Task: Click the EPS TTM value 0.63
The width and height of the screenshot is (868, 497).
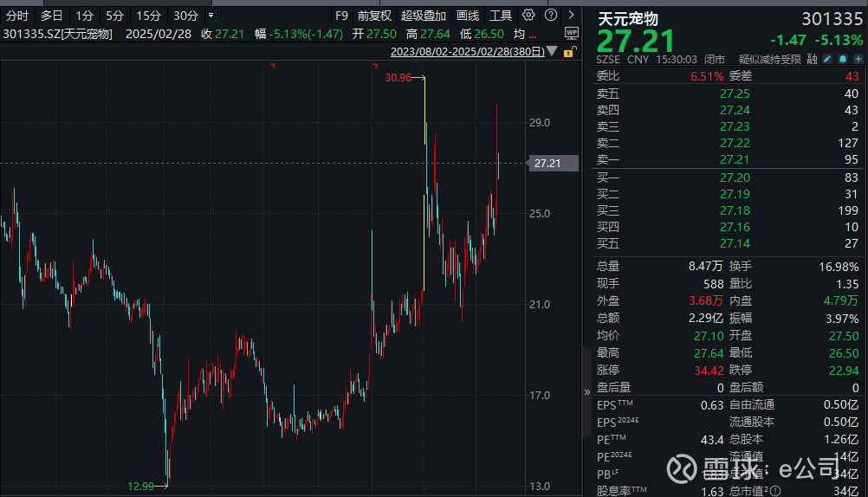Action: [x=712, y=405]
